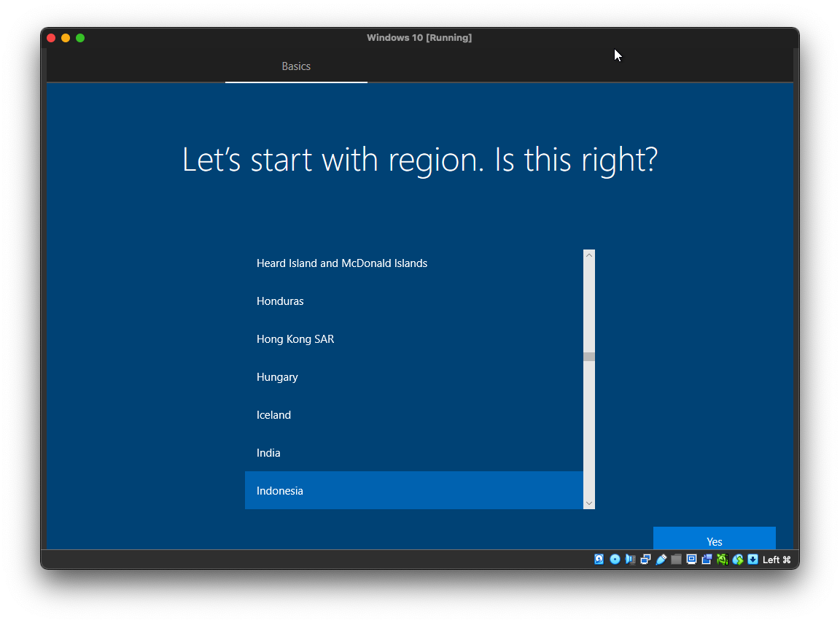840x623 pixels.
Task: Click the USB devices plug icon
Action: pyautogui.click(x=661, y=560)
